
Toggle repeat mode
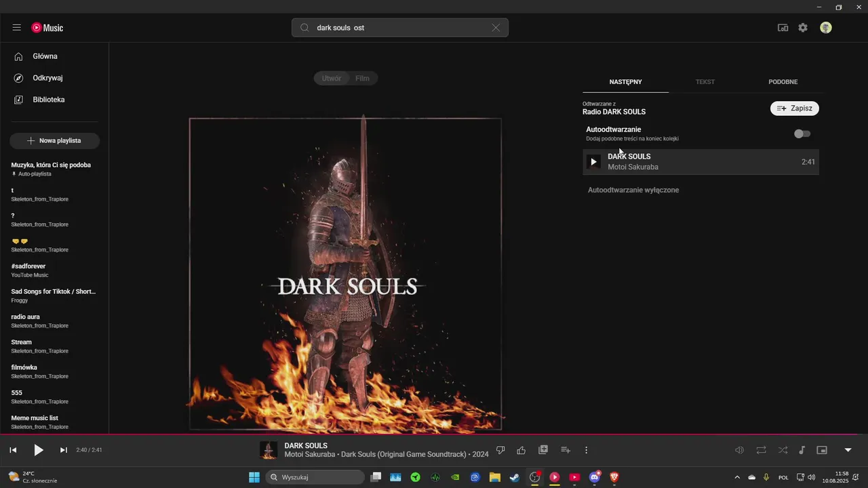(761, 450)
